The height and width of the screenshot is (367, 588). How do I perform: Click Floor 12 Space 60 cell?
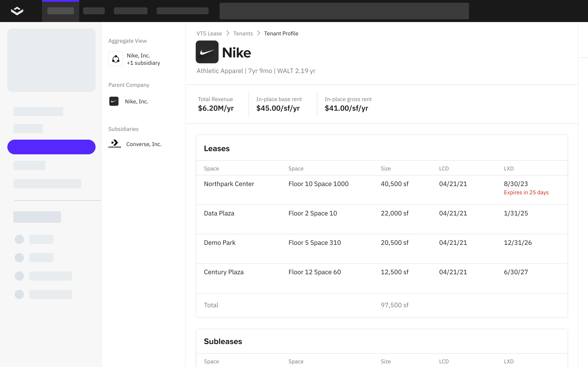tap(314, 272)
